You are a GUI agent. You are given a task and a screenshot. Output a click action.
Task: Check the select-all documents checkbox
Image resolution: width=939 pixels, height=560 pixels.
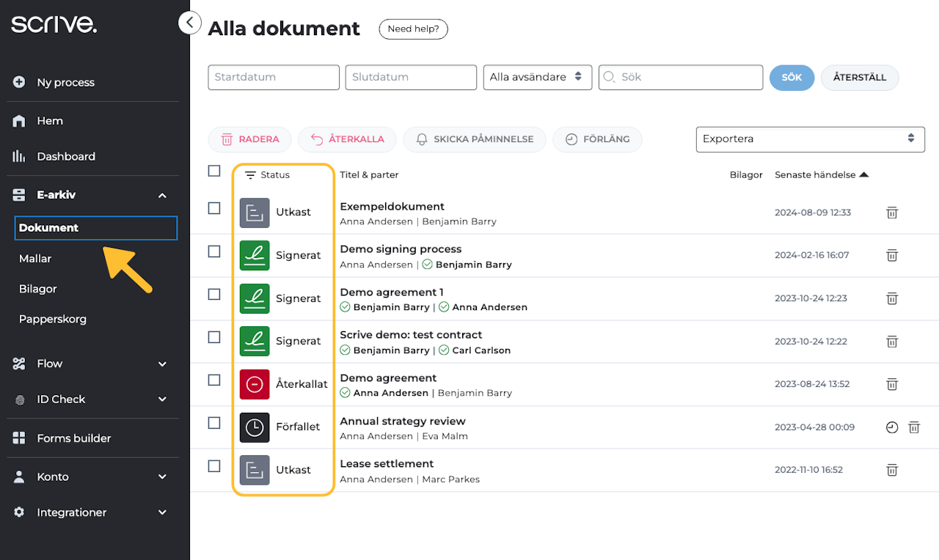[214, 171]
